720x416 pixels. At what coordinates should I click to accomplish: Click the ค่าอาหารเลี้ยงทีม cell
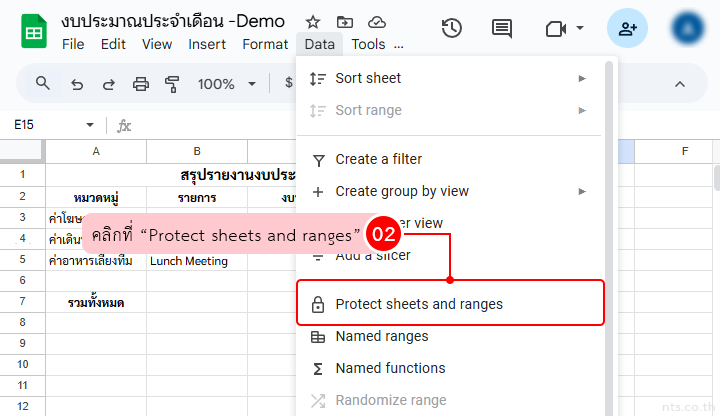96,260
